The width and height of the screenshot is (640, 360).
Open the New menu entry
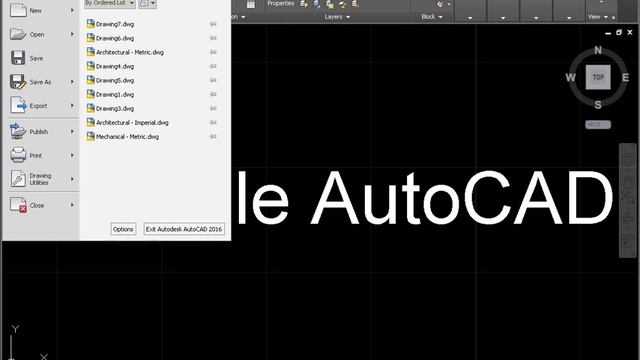[x=41, y=10]
